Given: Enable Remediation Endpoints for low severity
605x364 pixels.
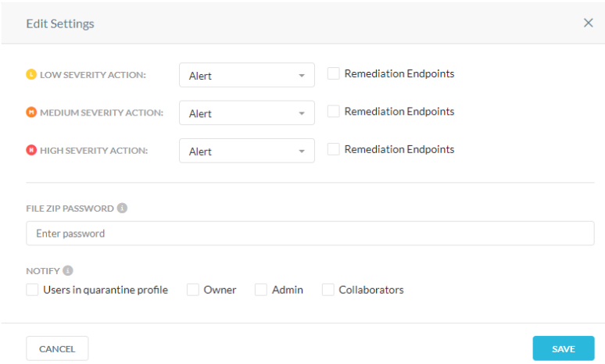Looking at the screenshot, I should pos(333,73).
